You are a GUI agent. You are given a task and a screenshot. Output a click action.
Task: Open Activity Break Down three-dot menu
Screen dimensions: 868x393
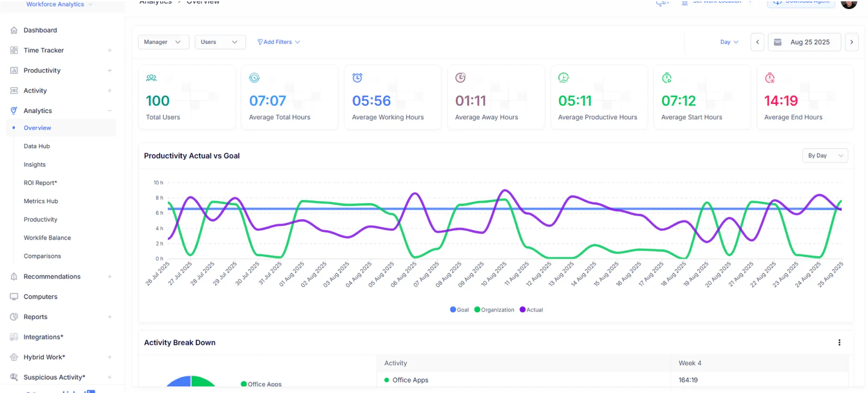pyautogui.click(x=839, y=343)
